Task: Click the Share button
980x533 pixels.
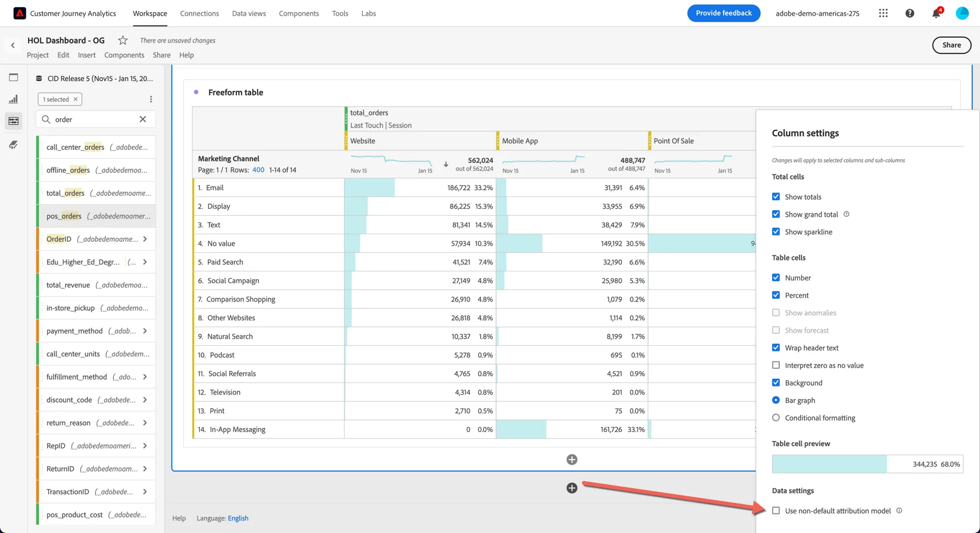Action: [952, 45]
